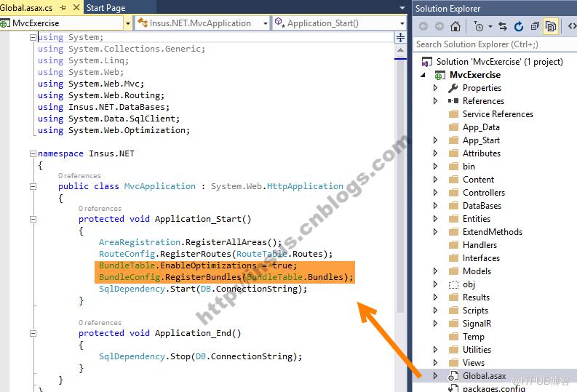Click the Home icon in Solution Explorer
Image resolution: width=577 pixels, height=392 pixels.
click(455, 26)
